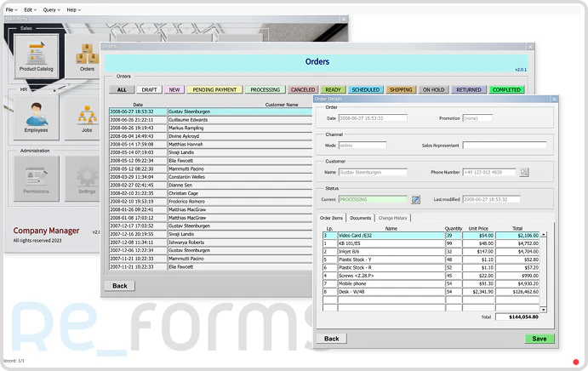Select the Plastic Stock - Y item row
Image resolution: width=588 pixels, height=371 pixels.
(431, 260)
